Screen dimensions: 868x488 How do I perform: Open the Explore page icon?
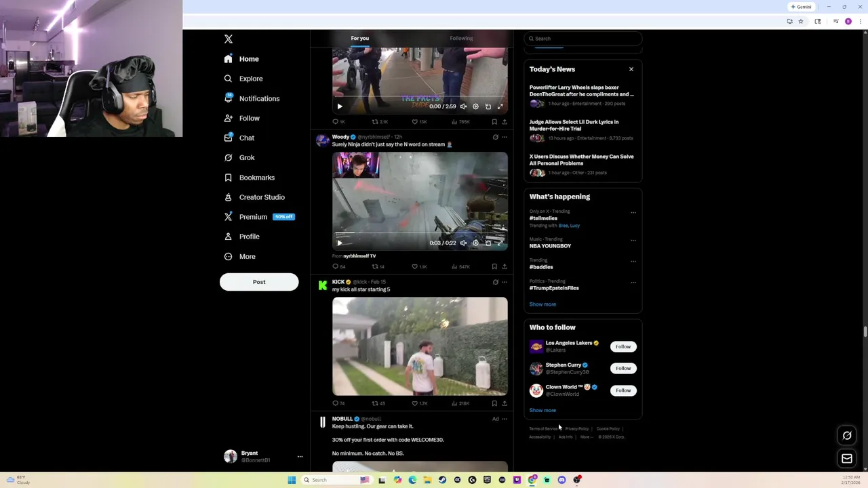point(229,79)
